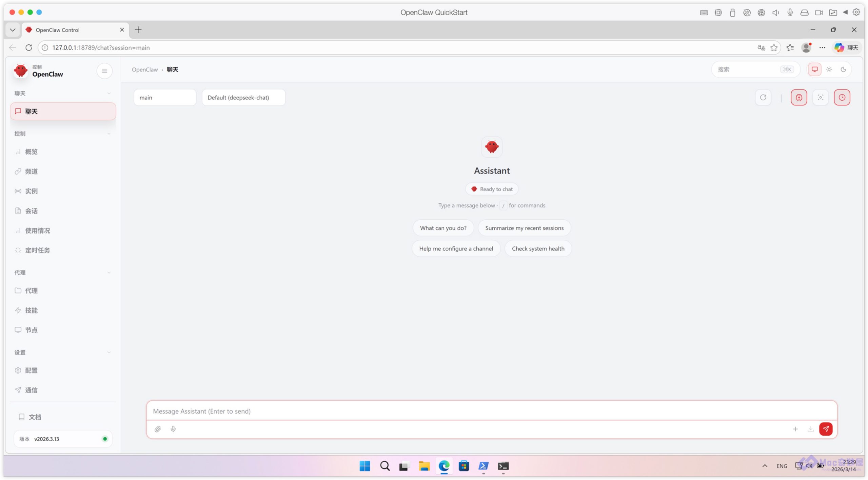Click the Message Assistant input field
This screenshot has width=868, height=480.
point(491,411)
